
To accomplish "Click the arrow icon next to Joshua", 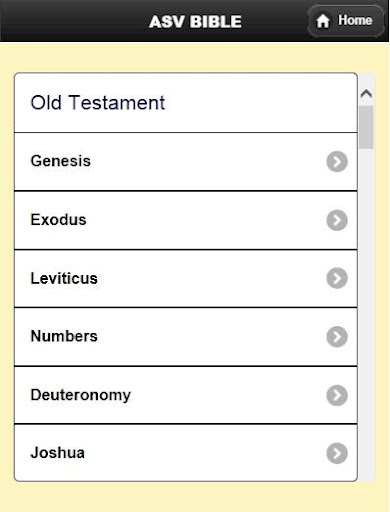I will (x=337, y=453).
